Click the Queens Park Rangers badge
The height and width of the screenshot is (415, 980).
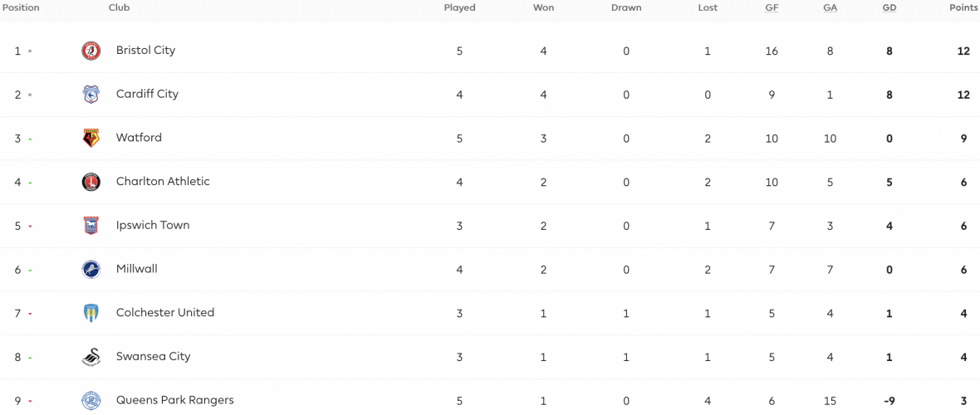pos(91,401)
